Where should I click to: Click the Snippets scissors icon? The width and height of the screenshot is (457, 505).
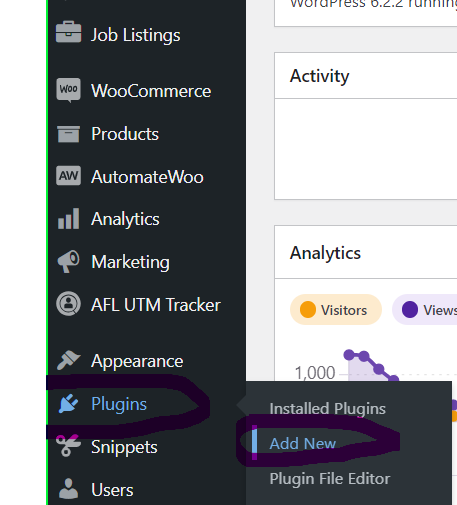click(68, 445)
